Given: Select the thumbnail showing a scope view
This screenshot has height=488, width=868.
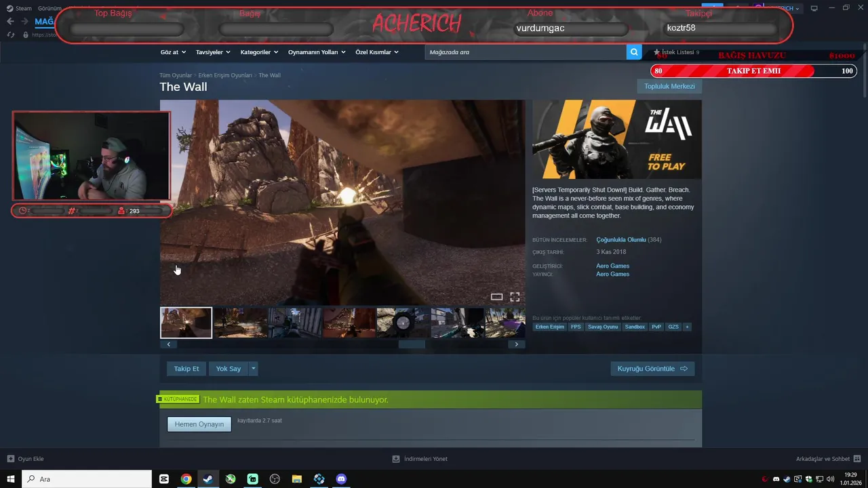Looking at the screenshot, I should [x=403, y=323].
